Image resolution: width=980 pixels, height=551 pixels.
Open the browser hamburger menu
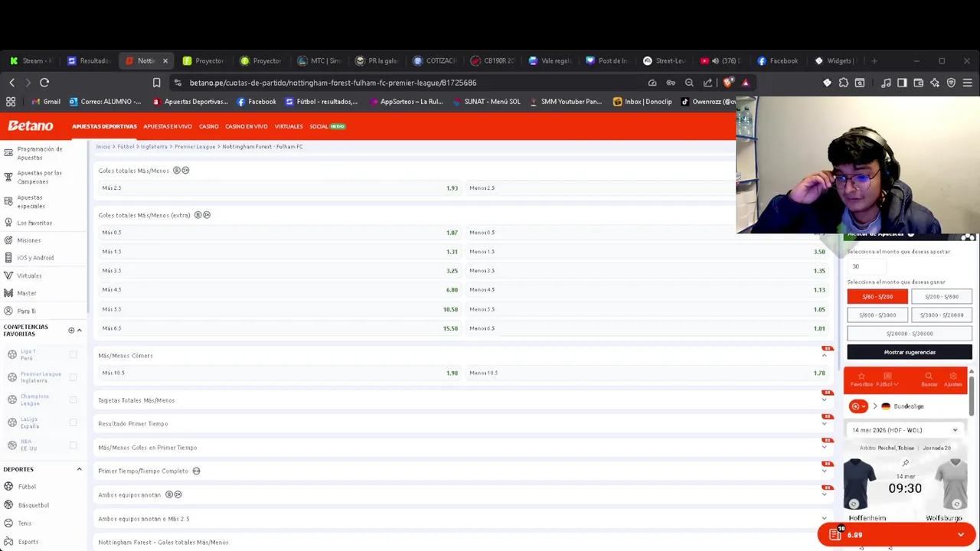(967, 83)
